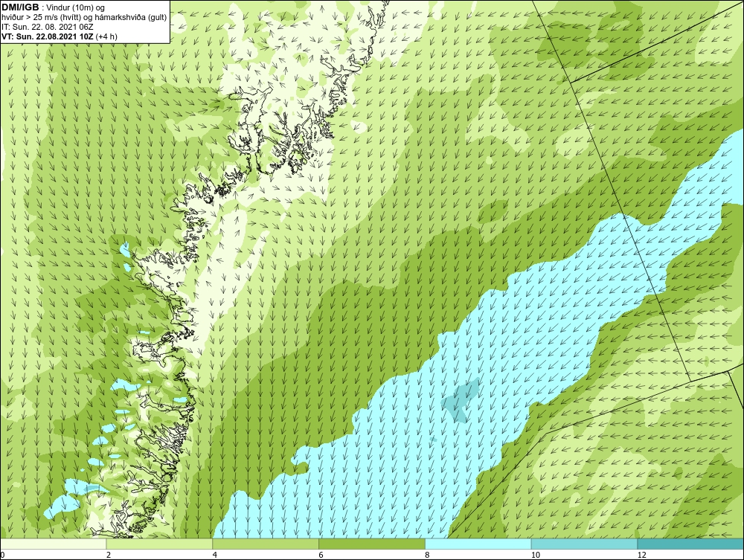Click the 6–8 m/s dark green swatch

tap(372, 544)
